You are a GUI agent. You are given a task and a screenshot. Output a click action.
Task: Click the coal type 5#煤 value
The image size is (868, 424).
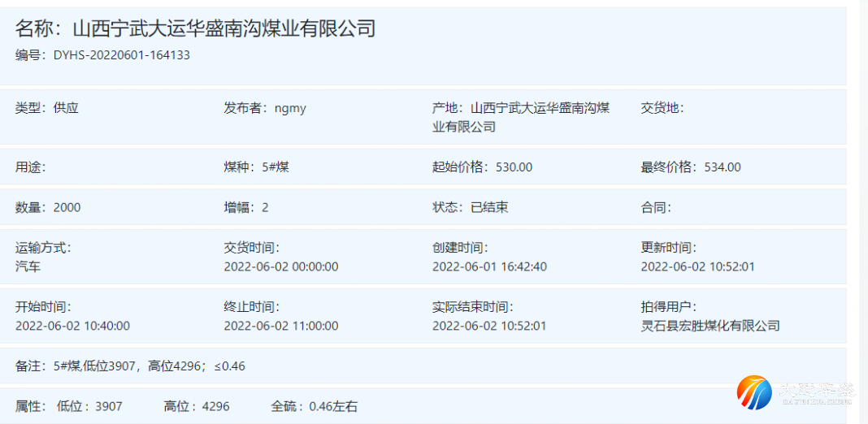(276, 167)
